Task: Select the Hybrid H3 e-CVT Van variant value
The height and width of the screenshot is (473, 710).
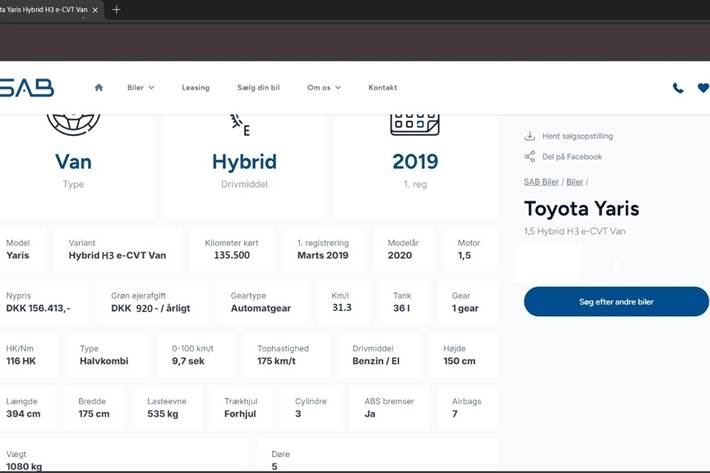Action: click(117, 255)
